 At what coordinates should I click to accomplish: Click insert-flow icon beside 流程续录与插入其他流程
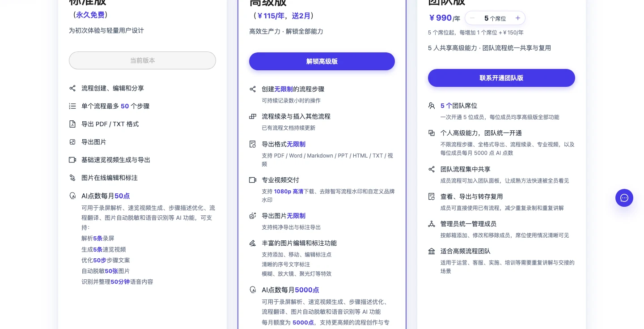(x=253, y=116)
